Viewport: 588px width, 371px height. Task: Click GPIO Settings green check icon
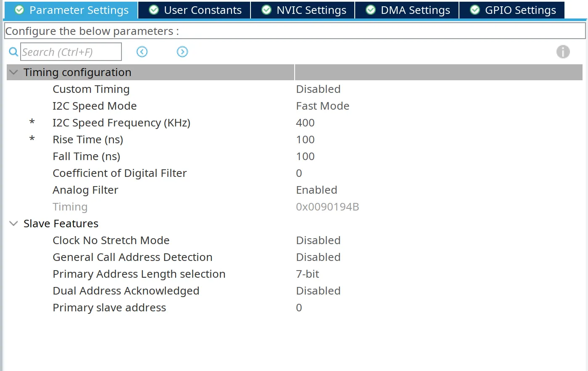(x=475, y=10)
